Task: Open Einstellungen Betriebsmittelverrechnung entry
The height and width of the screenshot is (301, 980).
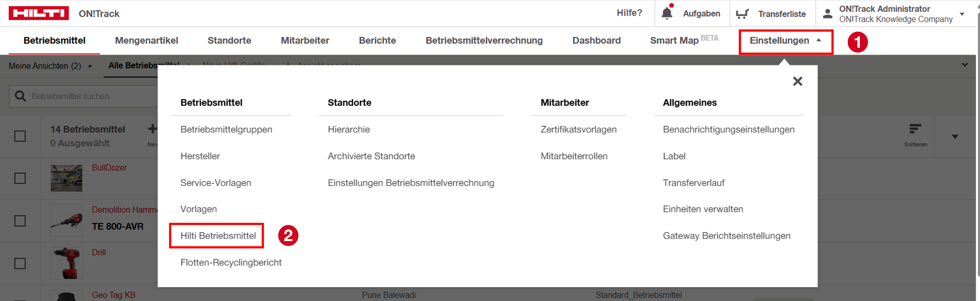Action: [411, 183]
